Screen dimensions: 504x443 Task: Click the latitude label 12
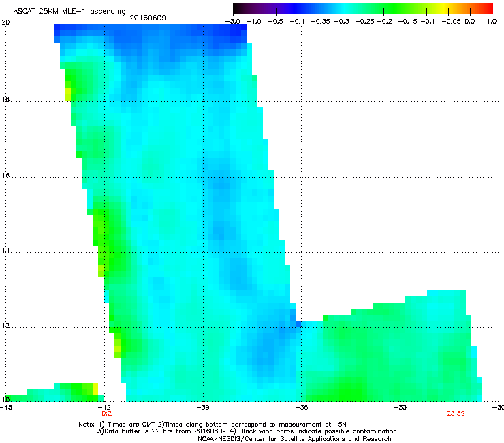click(x=5, y=326)
